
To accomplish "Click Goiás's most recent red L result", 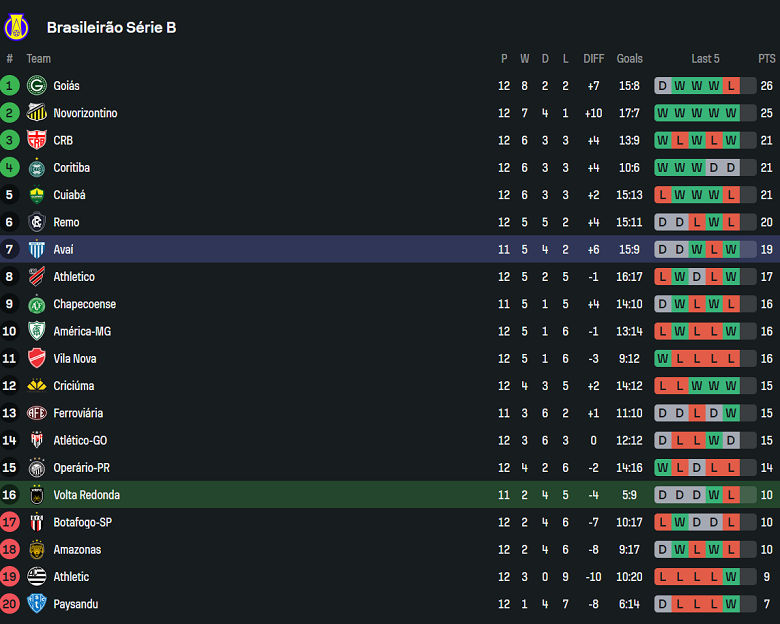I will (x=731, y=86).
